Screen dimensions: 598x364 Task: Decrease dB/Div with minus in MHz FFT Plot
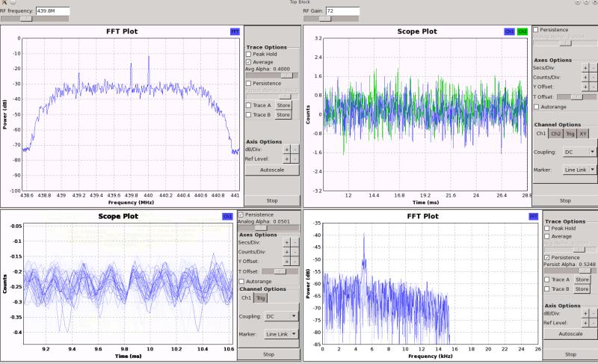pyautogui.click(x=295, y=149)
